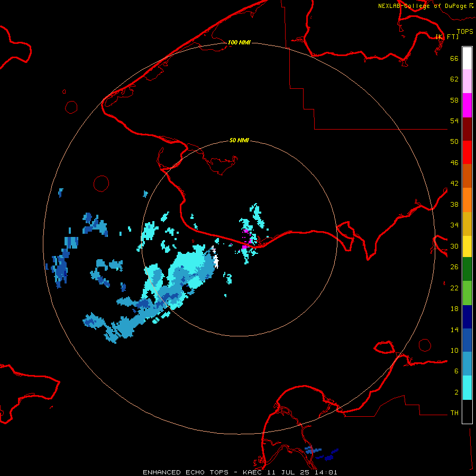Image resolution: width=476 pixels, height=476 pixels.
Task: Click the light pink 62 kft swatch
Action: 467,81
